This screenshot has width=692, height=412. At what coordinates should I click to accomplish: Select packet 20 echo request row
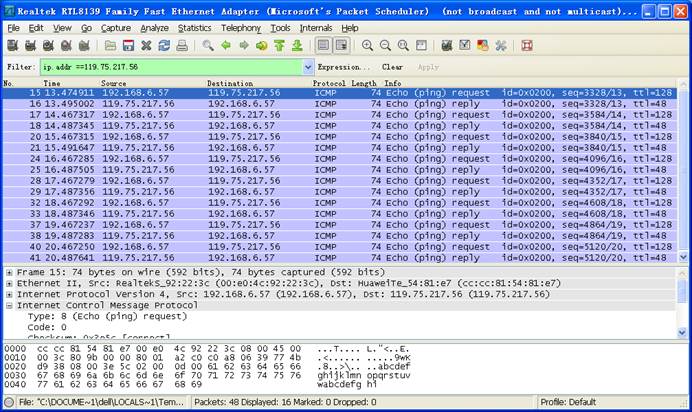click(x=339, y=137)
